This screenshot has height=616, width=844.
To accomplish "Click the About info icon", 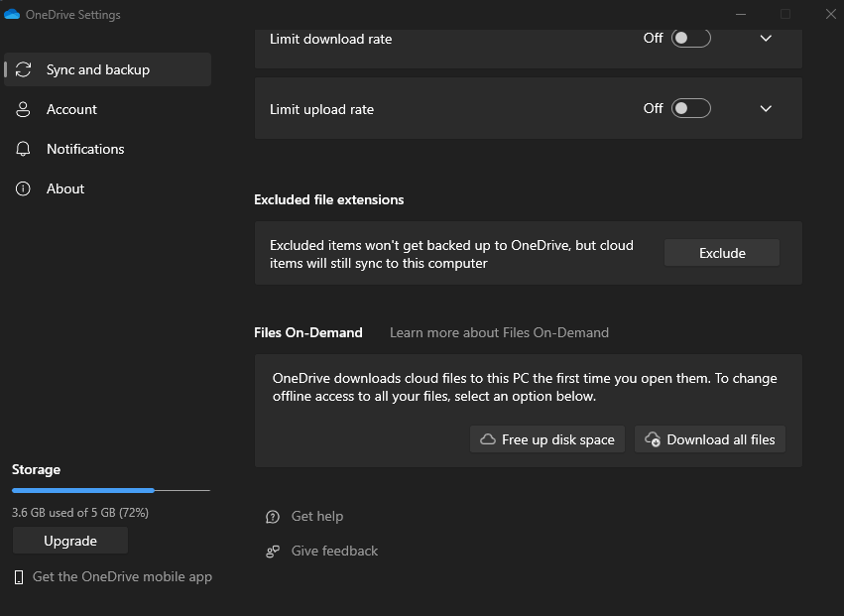I will (24, 188).
